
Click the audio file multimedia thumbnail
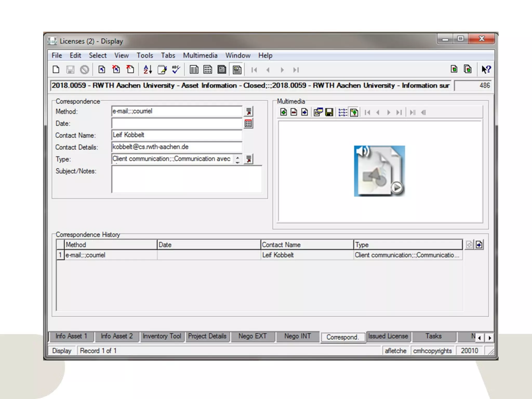click(x=379, y=171)
